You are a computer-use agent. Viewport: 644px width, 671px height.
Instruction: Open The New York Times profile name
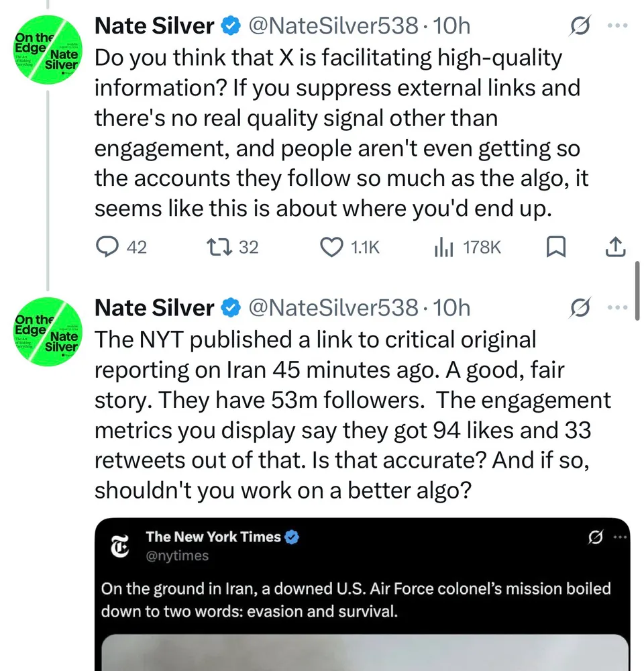[x=213, y=537]
